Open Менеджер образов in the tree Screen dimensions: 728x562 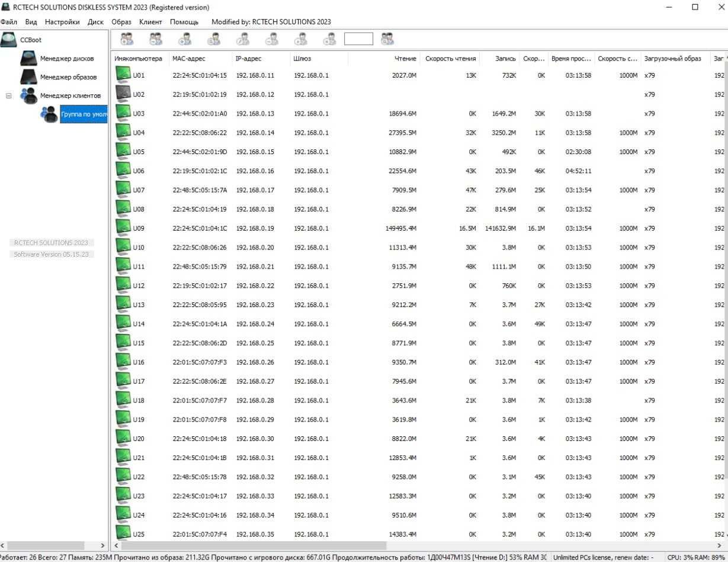click(68, 77)
